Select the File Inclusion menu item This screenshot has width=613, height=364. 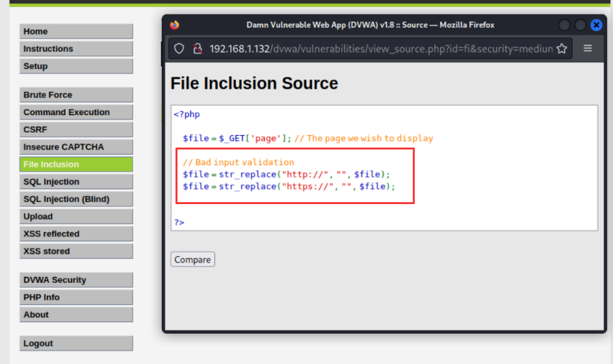(x=76, y=164)
